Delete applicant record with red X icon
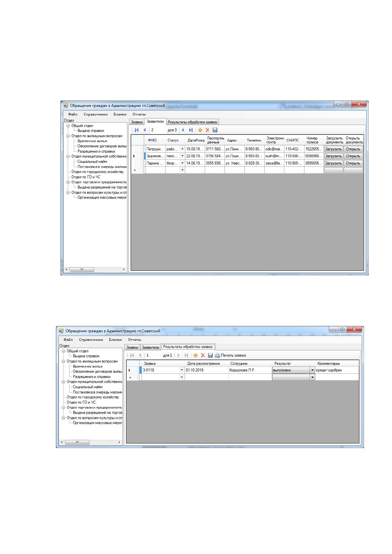392x554 pixels. click(x=207, y=130)
